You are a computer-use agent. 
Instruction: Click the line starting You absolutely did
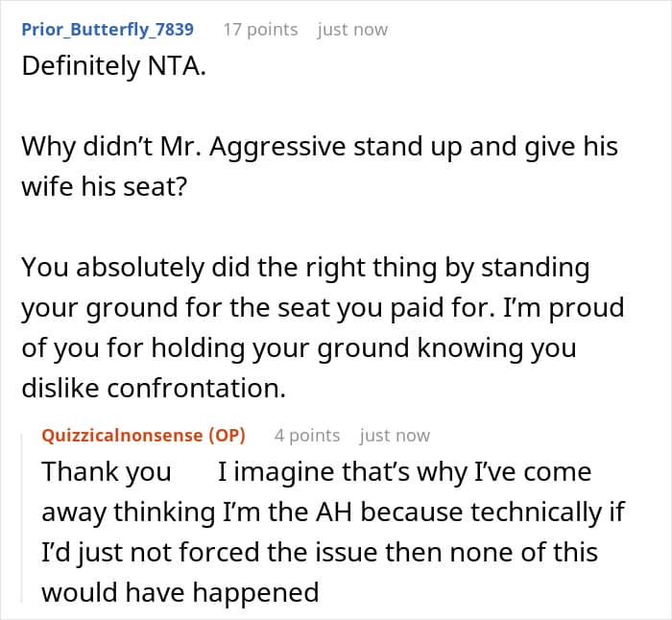(305, 268)
